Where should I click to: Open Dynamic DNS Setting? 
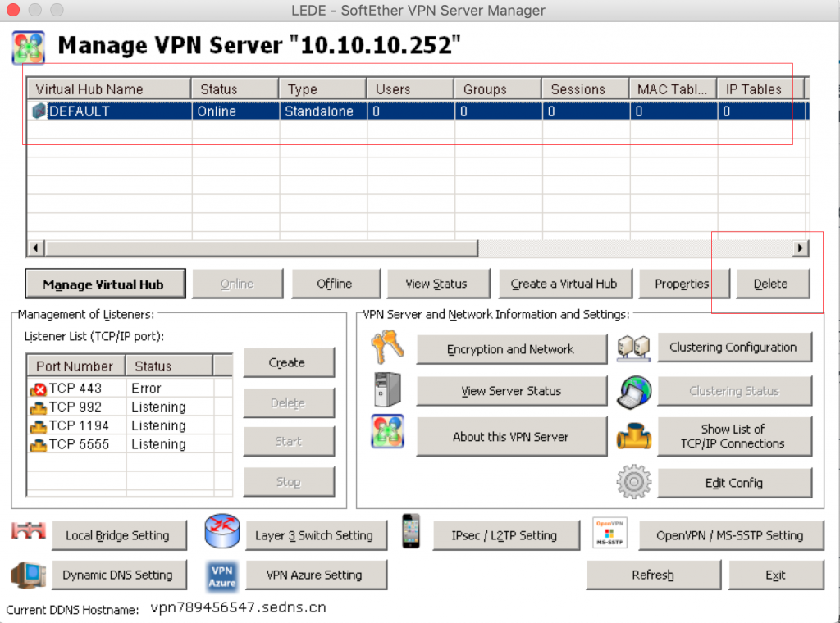(x=120, y=575)
